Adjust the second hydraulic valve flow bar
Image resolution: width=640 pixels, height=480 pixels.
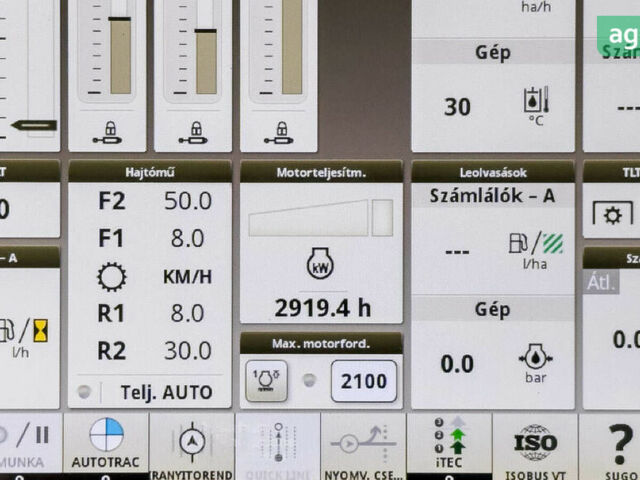206,60
